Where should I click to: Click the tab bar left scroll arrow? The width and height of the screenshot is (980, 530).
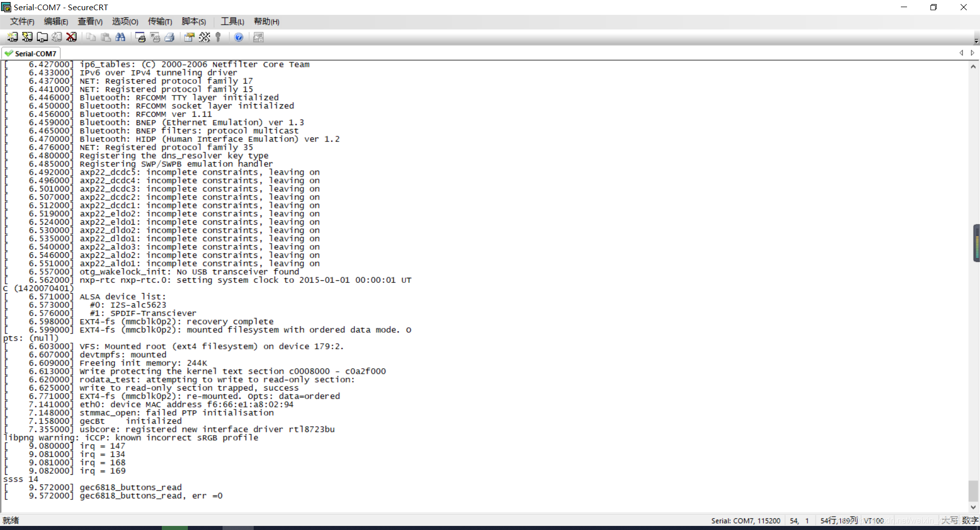[962, 53]
